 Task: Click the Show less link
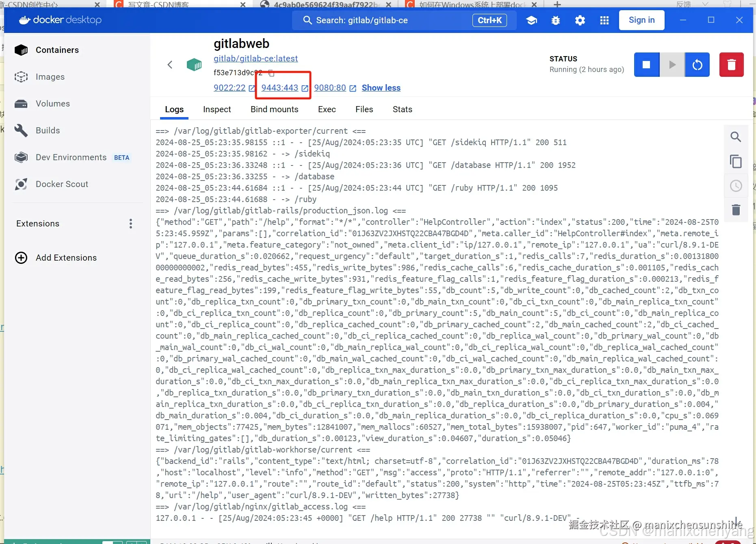tap(381, 88)
